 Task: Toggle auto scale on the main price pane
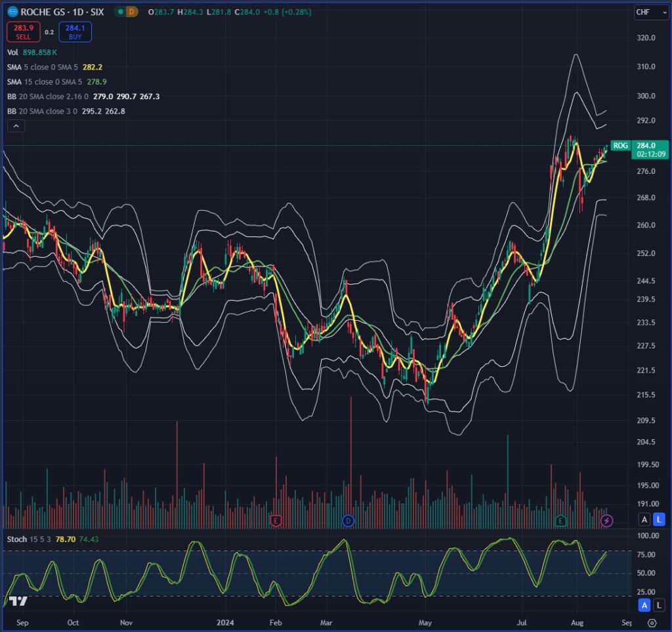click(644, 519)
